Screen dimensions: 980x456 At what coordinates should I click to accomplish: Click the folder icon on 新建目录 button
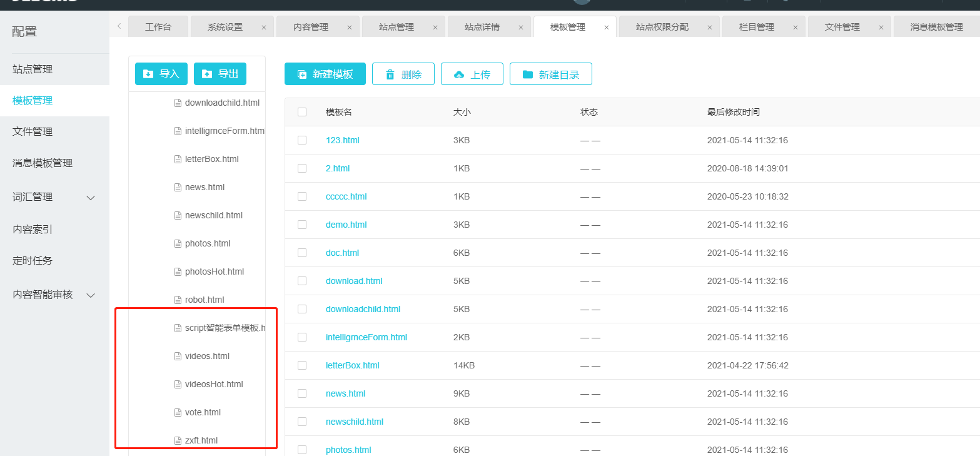tap(528, 74)
